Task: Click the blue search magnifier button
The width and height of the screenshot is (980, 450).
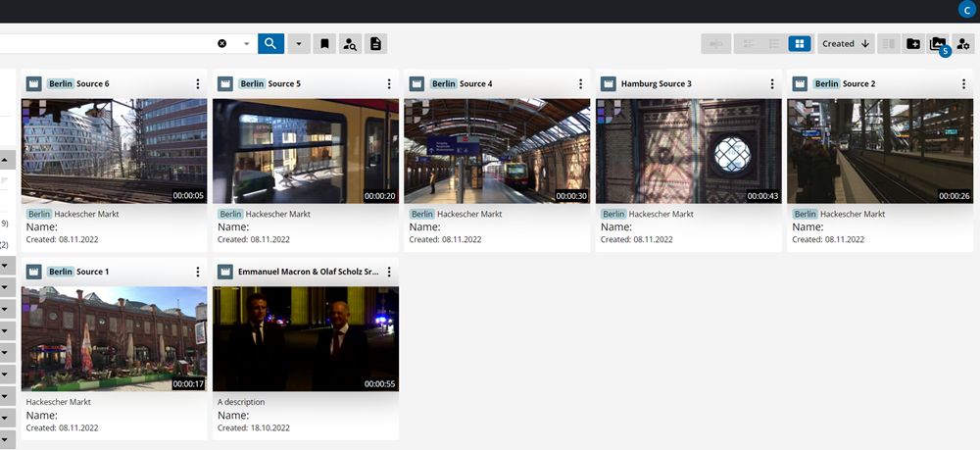Action: tap(270, 44)
